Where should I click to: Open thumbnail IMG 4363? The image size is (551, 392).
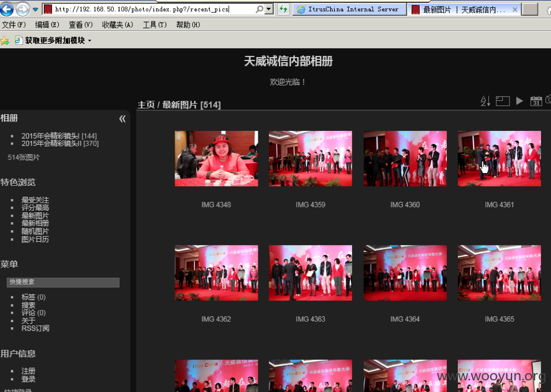click(x=310, y=273)
